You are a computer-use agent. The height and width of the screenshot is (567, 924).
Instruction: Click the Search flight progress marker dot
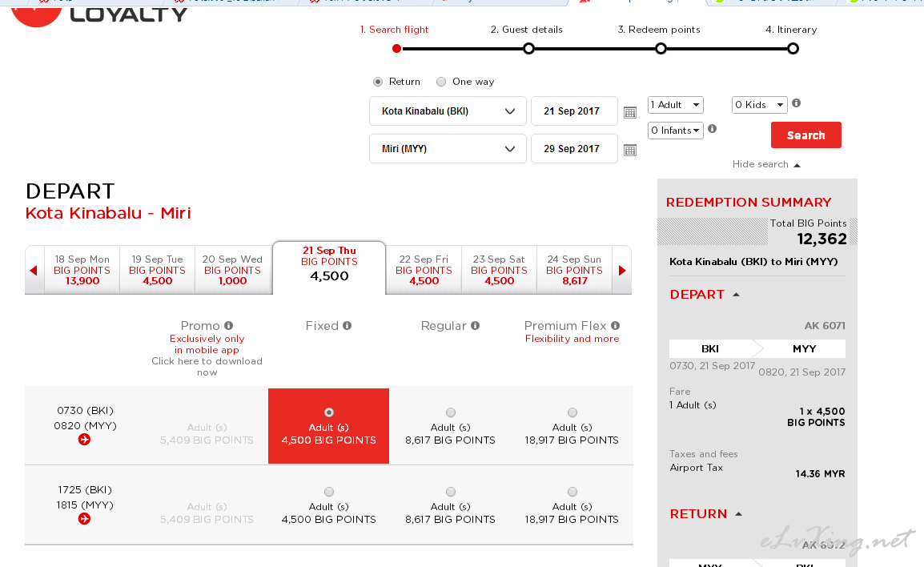397,48
